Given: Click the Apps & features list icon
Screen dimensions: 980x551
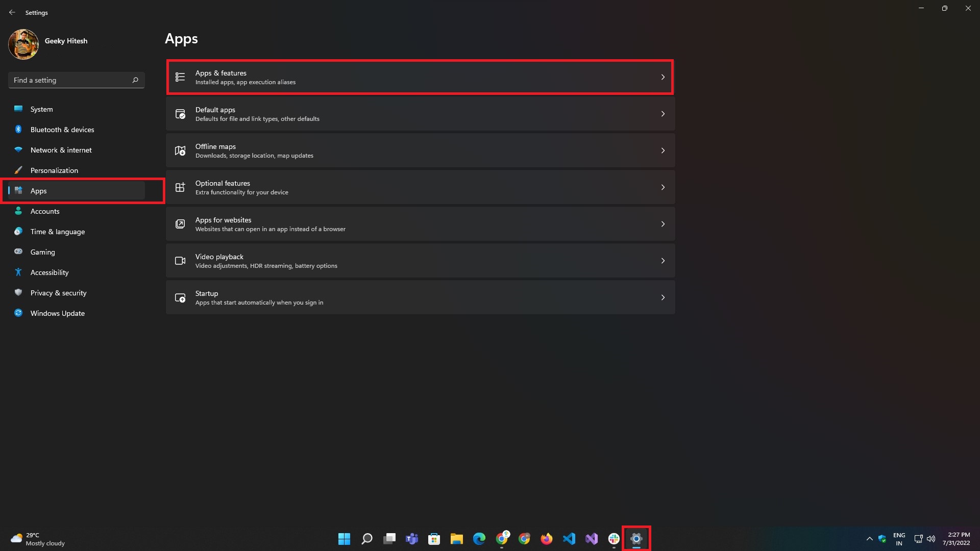Looking at the screenshot, I should (x=180, y=77).
